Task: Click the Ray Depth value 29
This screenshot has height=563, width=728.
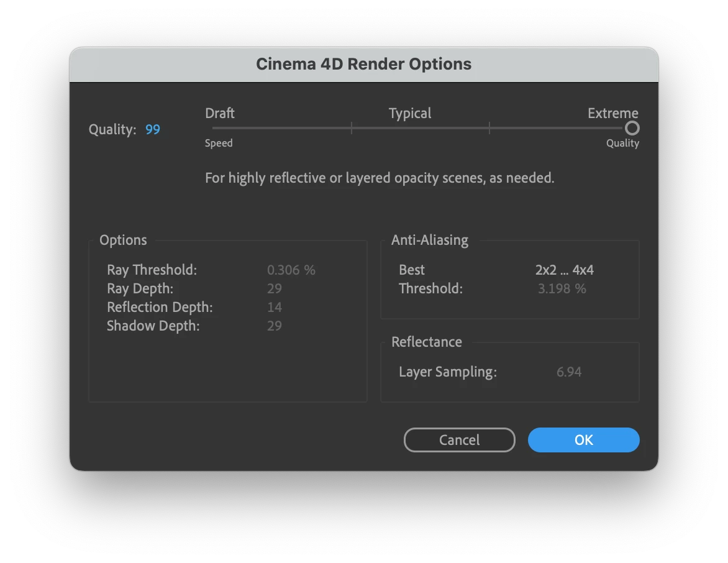Action: (x=275, y=288)
